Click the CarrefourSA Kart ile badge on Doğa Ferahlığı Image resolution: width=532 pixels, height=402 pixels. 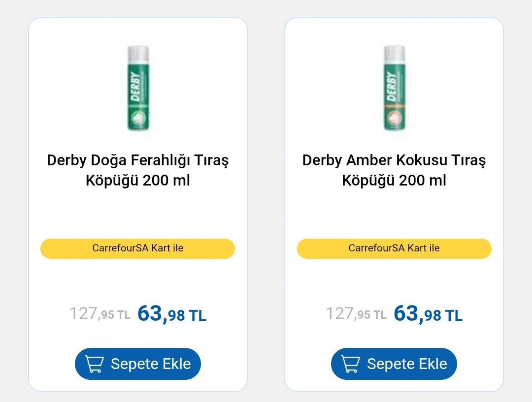(138, 248)
